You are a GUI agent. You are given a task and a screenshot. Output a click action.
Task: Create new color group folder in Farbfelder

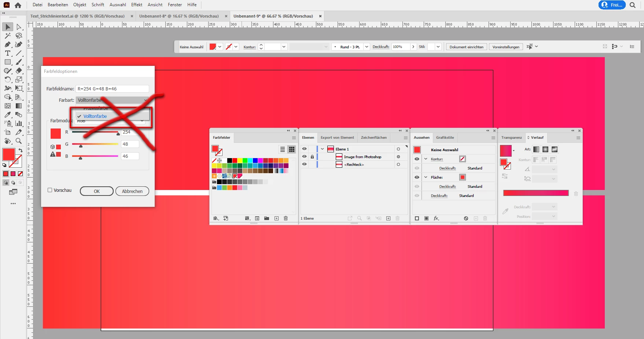(x=266, y=219)
